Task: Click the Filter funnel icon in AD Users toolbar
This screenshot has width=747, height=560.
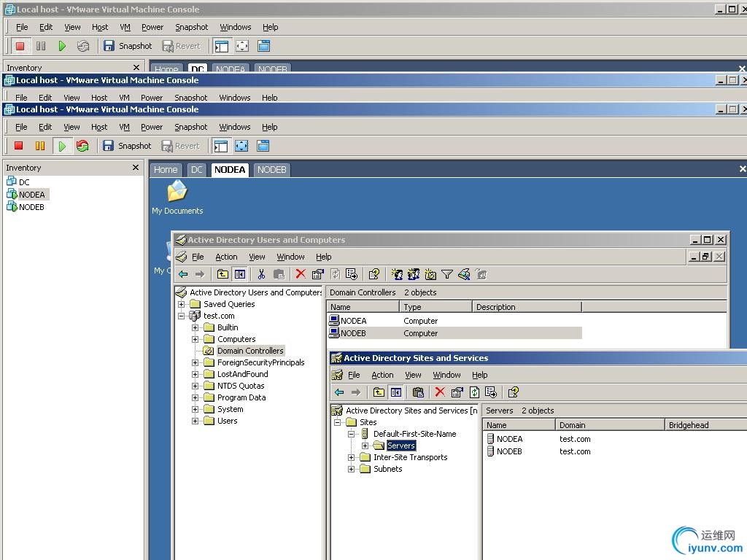Action: tap(447, 274)
